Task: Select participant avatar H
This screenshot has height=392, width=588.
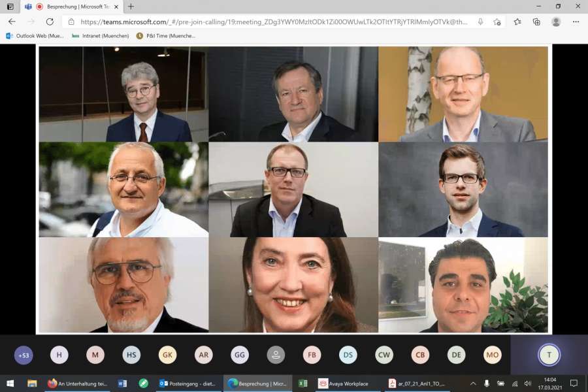Action: click(59, 355)
